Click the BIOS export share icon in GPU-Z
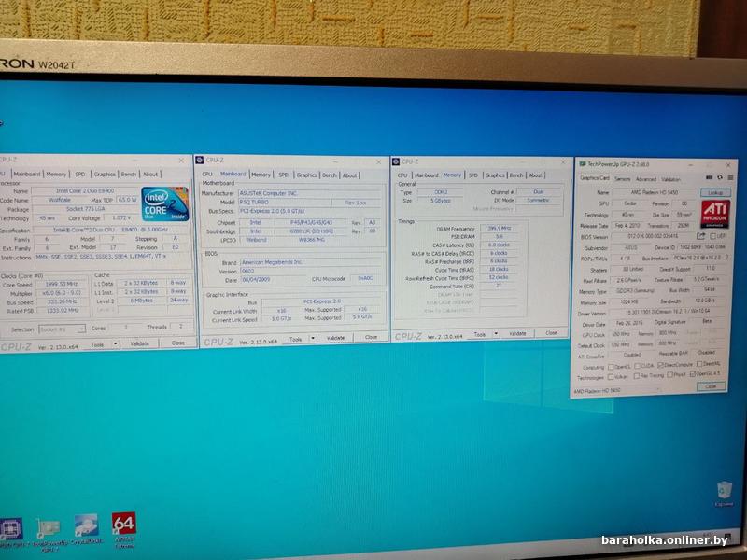The width and height of the screenshot is (747, 560). 700,236
